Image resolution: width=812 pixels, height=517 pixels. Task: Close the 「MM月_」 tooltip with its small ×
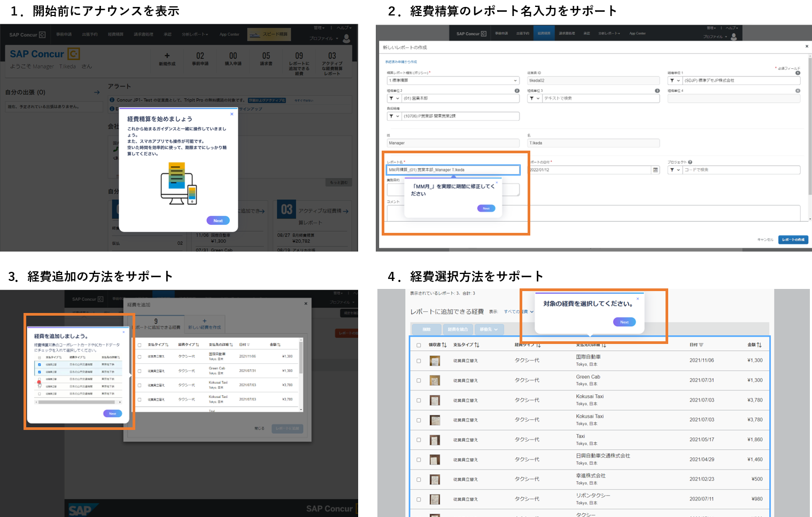(497, 182)
